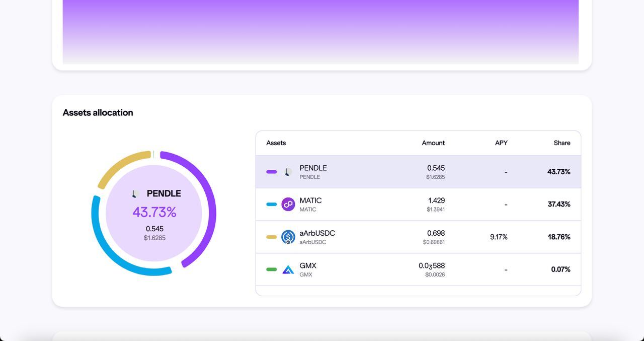
Task: Select the GMX 0.07% share value
Action: click(560, 269)
